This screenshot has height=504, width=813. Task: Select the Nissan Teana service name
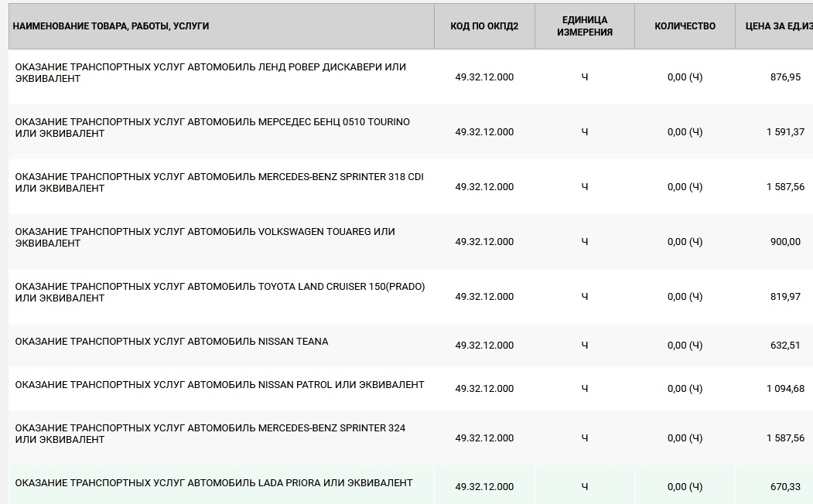point(172,342)
